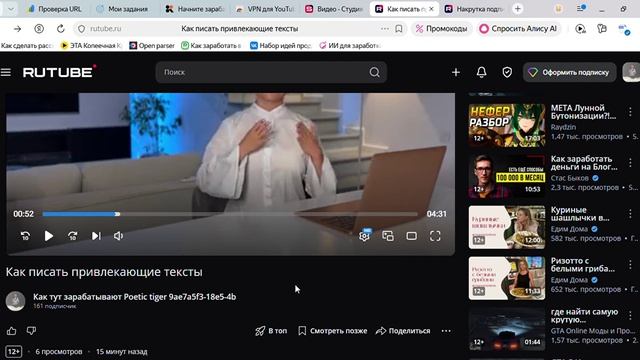This screenshot has width=640, height=360.
Task: Switch to 'VPN для YouTu' browser tab
Action: [x=264, y=9]
